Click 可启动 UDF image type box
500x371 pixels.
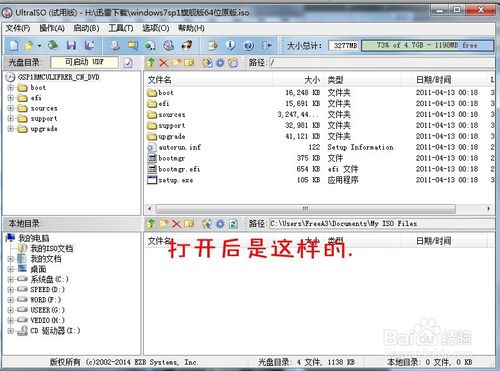[x=84, y=62]
